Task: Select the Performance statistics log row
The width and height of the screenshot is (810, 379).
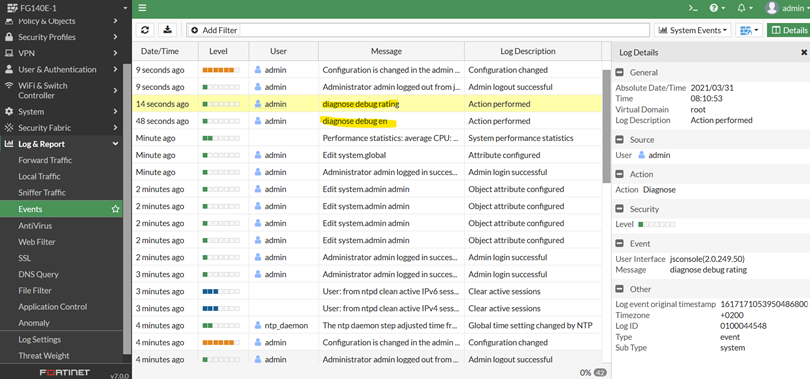Action: click(x=367, y=138)
